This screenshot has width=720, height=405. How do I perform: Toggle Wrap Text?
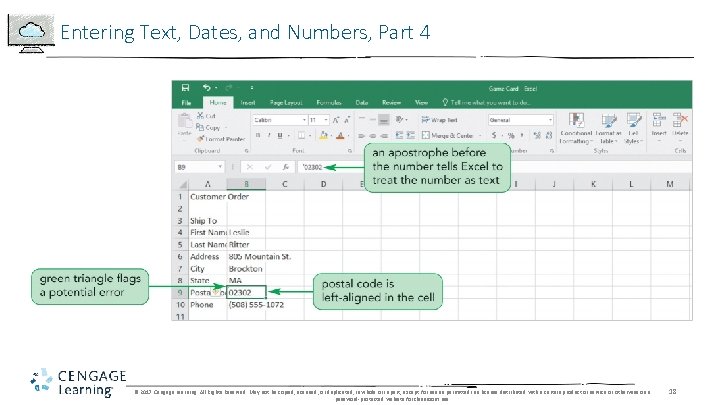click(x=440, y=120)
